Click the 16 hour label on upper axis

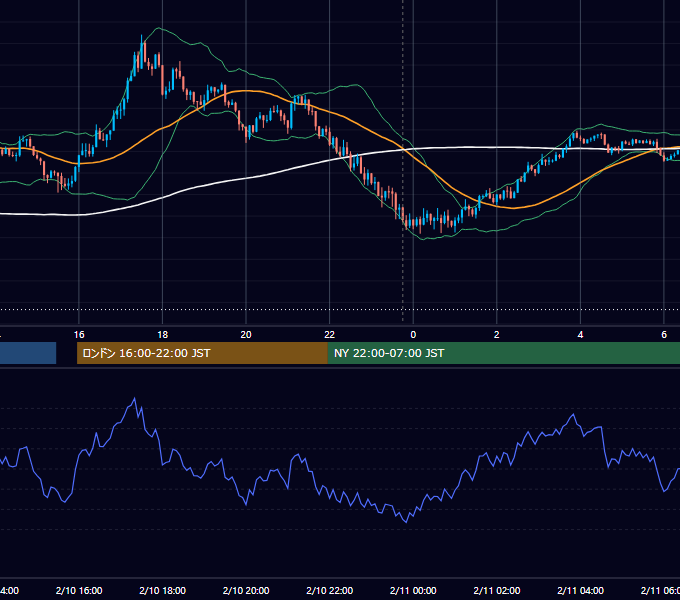pos(79,335)
